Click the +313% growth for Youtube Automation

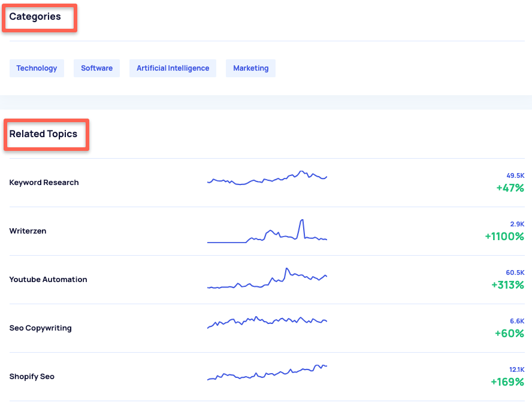[x=508, y=285]
